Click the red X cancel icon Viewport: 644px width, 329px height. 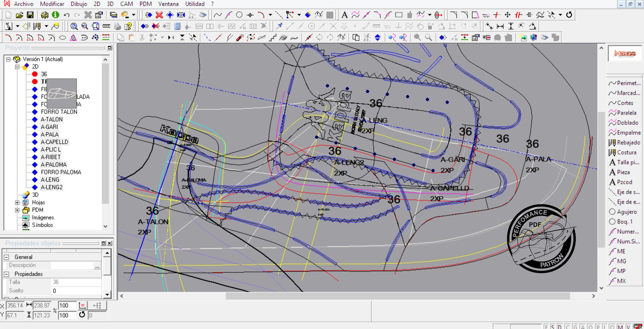(159, 15)
